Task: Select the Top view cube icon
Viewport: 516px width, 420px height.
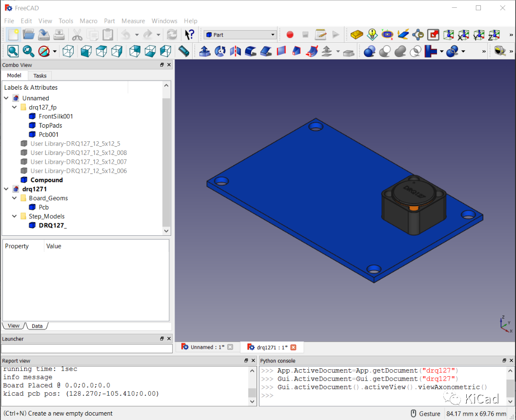Action: (101, 51)
